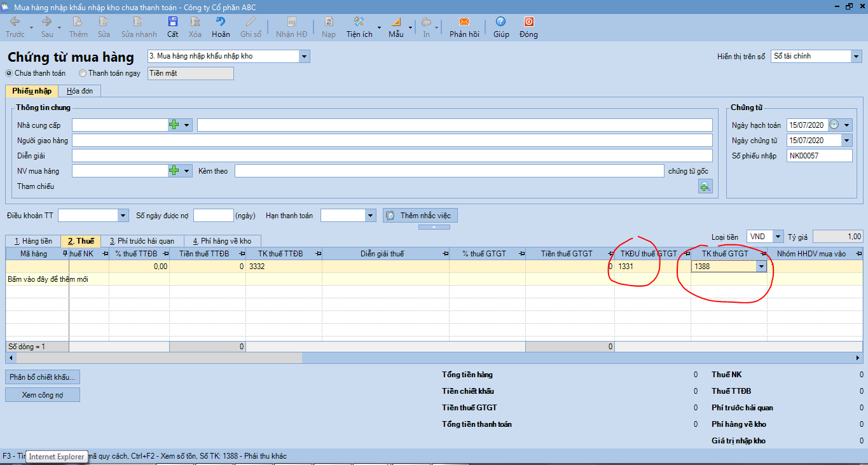
Task: Open the Loại tiền VND dropdown
Action: (778, 237)
